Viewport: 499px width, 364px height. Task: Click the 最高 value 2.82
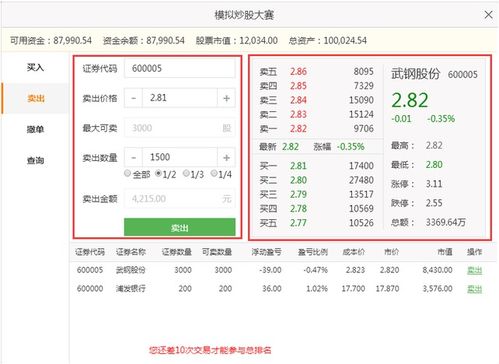click(434, 145)
